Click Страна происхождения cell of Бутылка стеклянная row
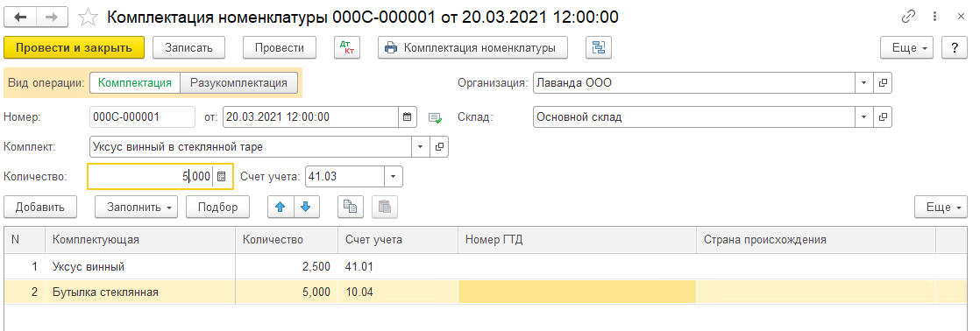980x331 pixels. click(x=816, y=292)
